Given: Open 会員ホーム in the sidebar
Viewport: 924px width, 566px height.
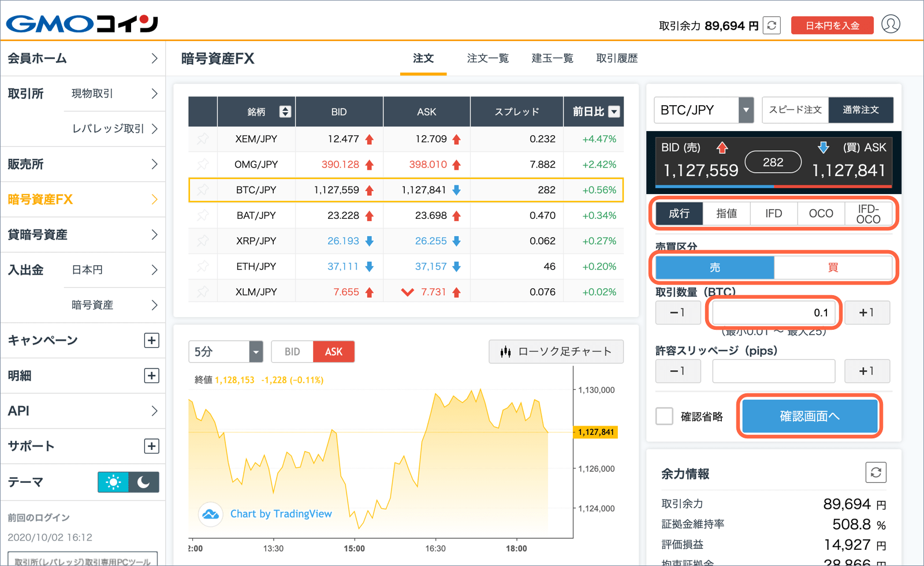Looking at the screenshot, I should [x=83, y=58].
